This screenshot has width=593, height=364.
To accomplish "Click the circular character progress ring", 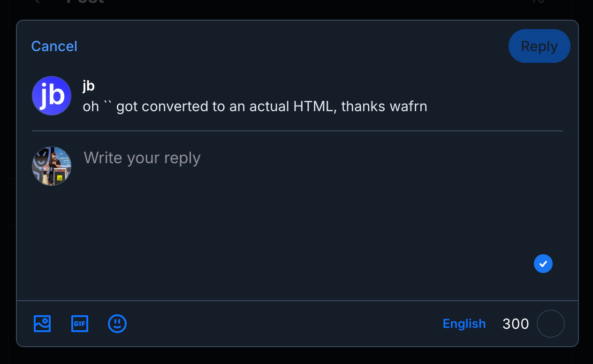I will click(x=550, y=324).
